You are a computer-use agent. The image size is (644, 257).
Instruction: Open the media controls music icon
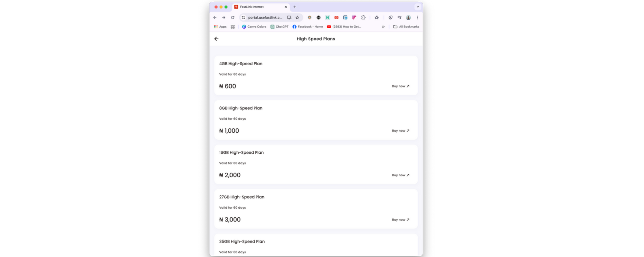pyautogui.click(x=399, y=17)
